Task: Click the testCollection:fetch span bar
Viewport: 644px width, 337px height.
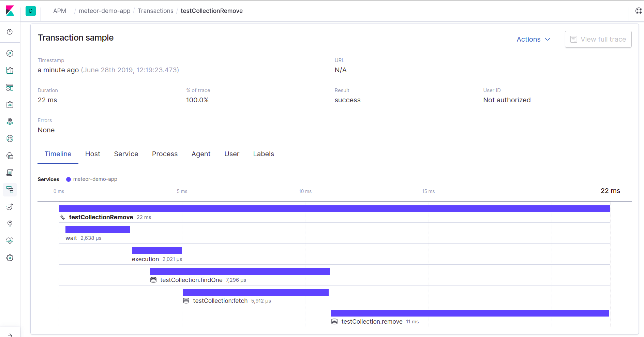Action: point(256,292)
